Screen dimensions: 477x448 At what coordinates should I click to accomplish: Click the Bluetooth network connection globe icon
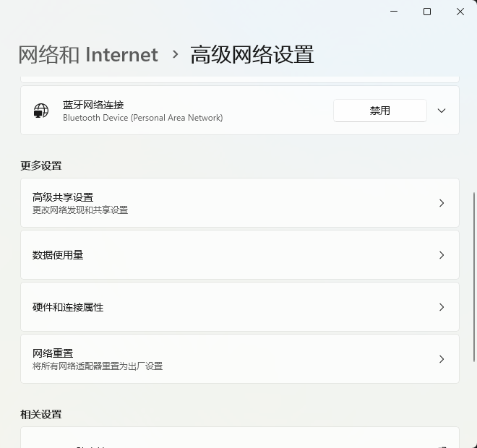[x=41, y=111]
